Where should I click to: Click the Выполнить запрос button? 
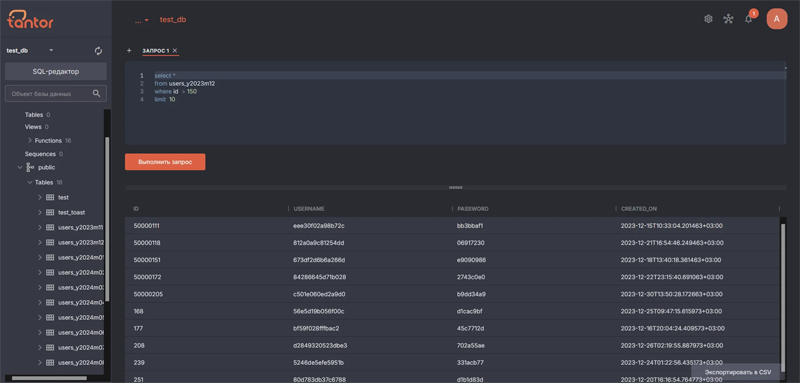click(x=165, y=162)
